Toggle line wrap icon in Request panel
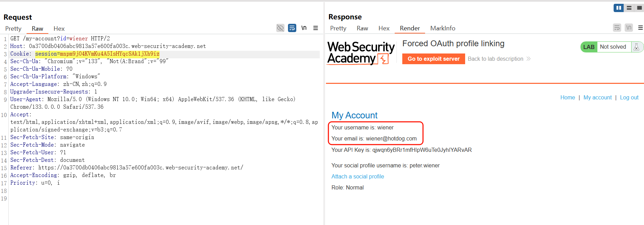This screenshot has height=225, width=644. (x=292, y=28)
